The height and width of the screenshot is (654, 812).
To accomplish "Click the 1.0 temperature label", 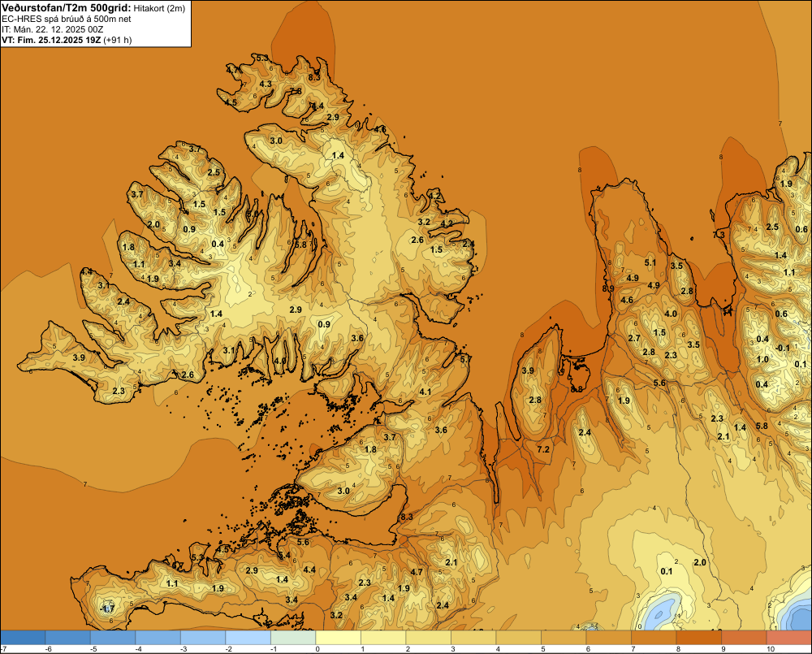I will pos(762,360).
